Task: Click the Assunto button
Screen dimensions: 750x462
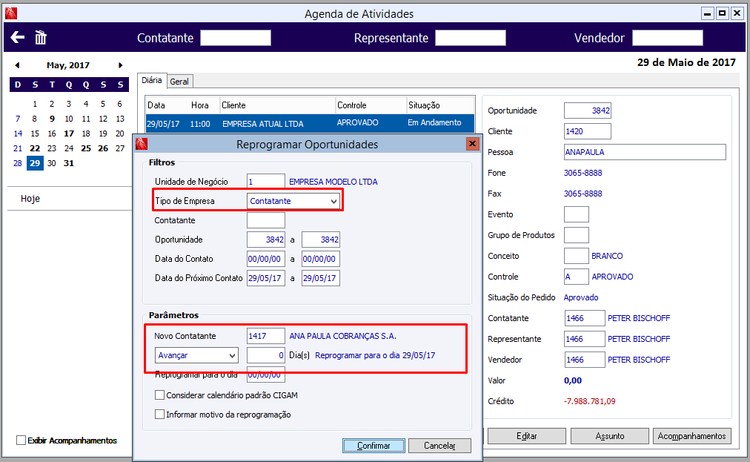Action: [x=609, y=436]
